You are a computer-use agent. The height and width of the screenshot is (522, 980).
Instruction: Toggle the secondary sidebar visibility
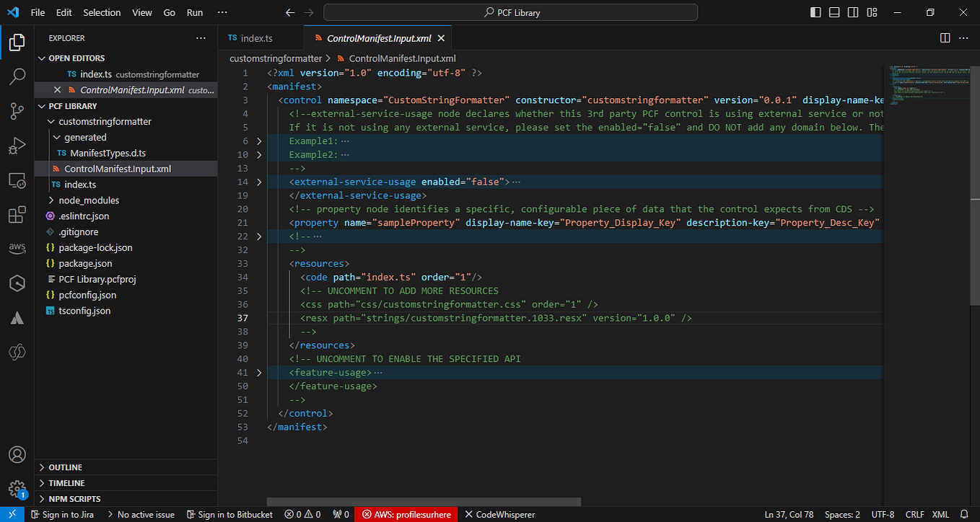click(852, 12)
